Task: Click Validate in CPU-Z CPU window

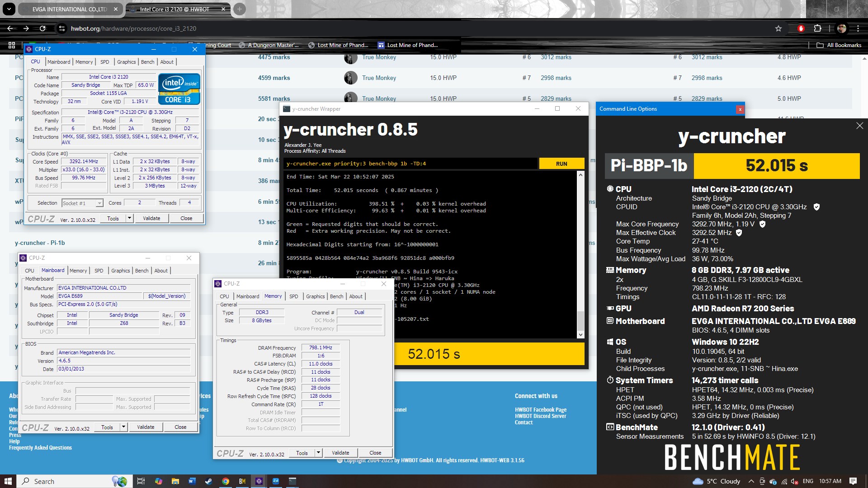Action: click(x=151, y=218)
